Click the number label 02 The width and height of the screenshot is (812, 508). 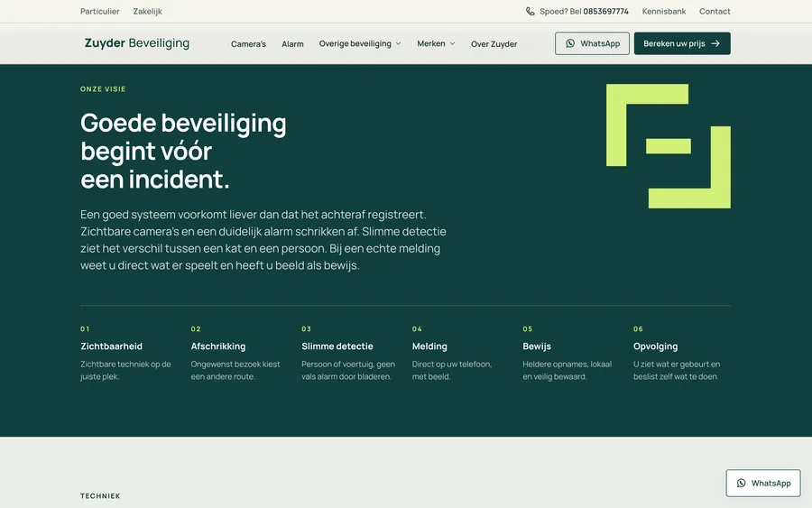(196, 328)
